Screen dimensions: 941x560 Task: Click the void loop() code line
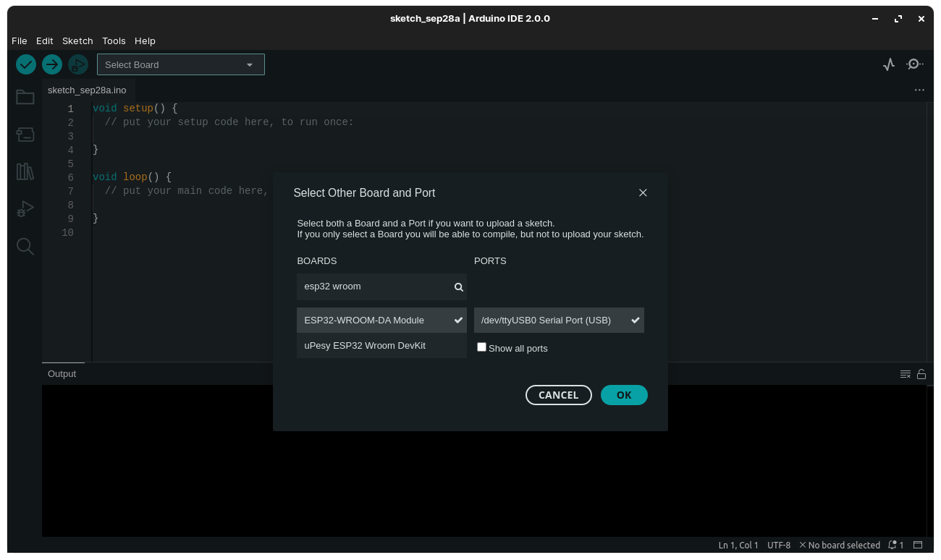pos(132,177)
